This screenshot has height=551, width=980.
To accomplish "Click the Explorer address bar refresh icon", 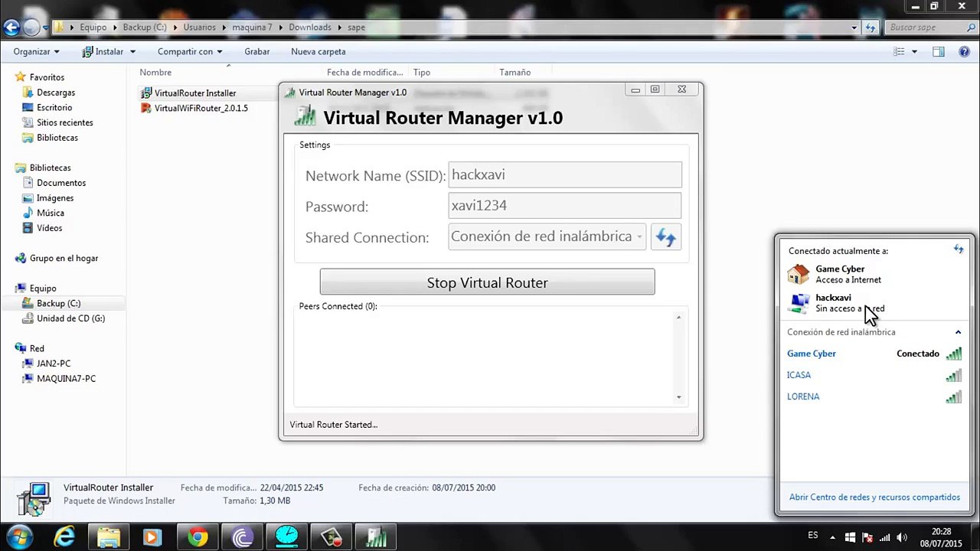I will pyautogui.click(x=871, y=28).
